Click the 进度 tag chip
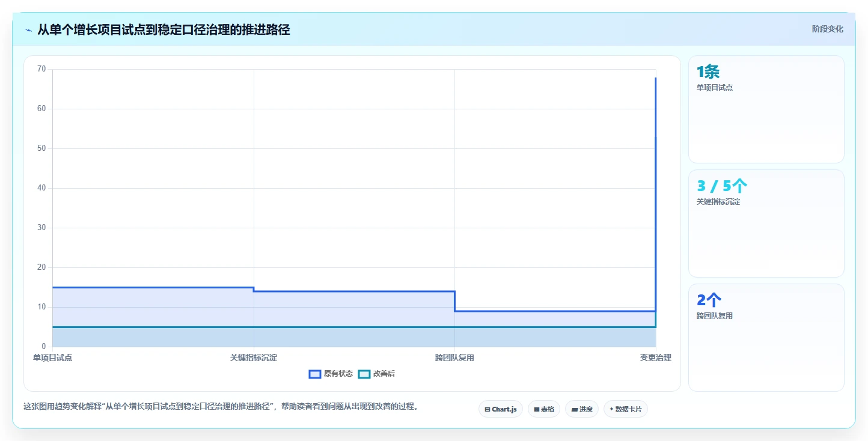 582,409
